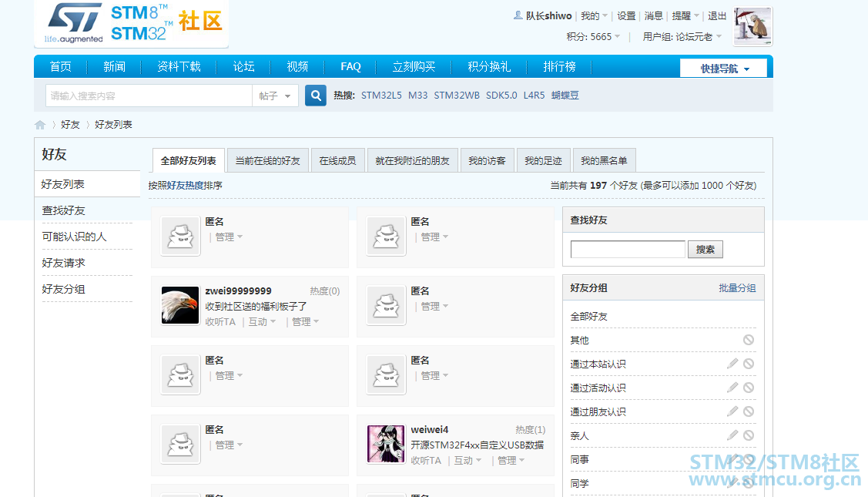Open the 立刻购买 nav item
This screenshot has width=868, height=497.
click(414, 66)
